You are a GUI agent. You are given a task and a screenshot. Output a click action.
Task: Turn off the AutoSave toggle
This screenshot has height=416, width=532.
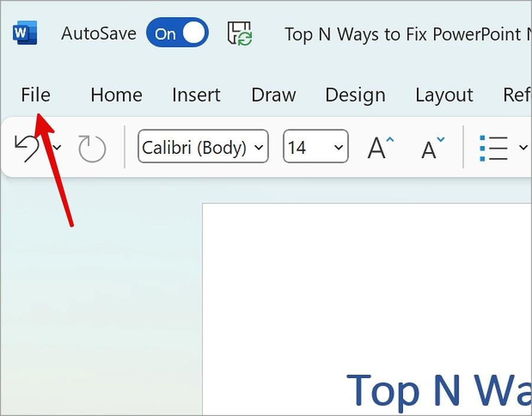[x=177, y=33]
